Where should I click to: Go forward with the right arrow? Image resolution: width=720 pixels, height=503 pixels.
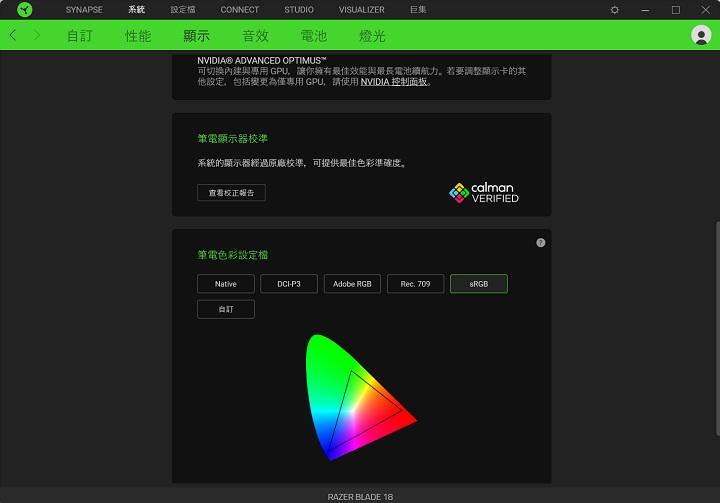click(37, 35)
